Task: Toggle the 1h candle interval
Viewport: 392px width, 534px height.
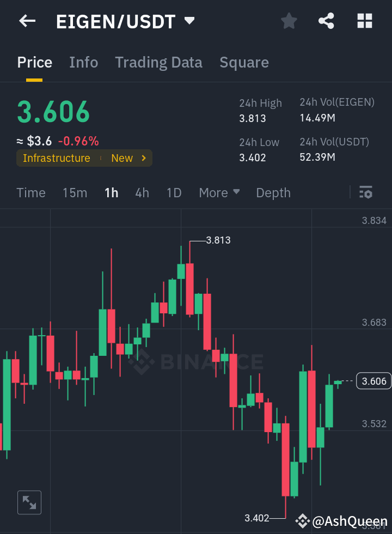Action: click(111, 192)
